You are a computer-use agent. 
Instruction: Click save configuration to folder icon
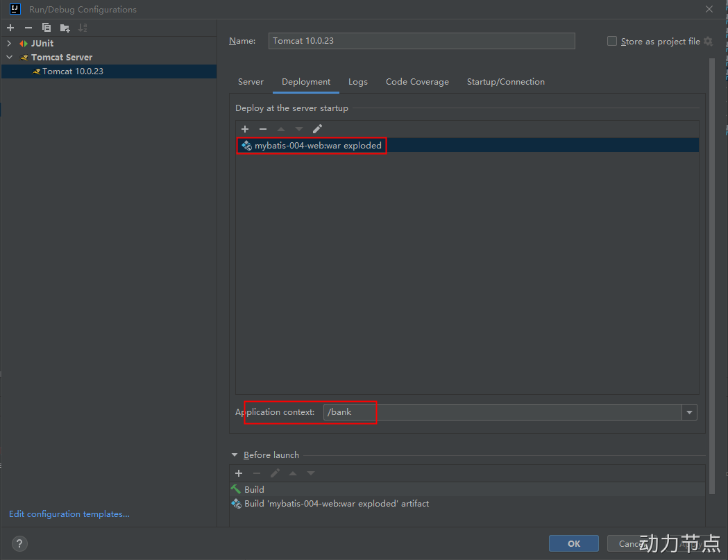(65, 28)
